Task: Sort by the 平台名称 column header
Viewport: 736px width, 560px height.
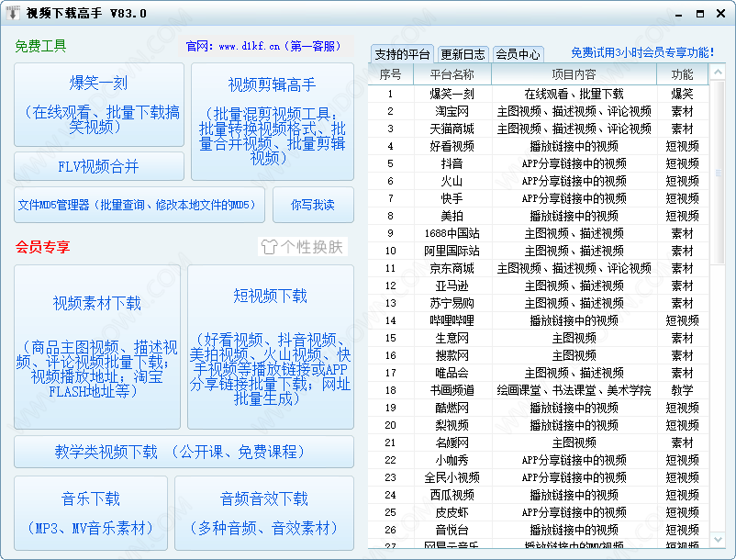Action: click(x=452, y=74)
